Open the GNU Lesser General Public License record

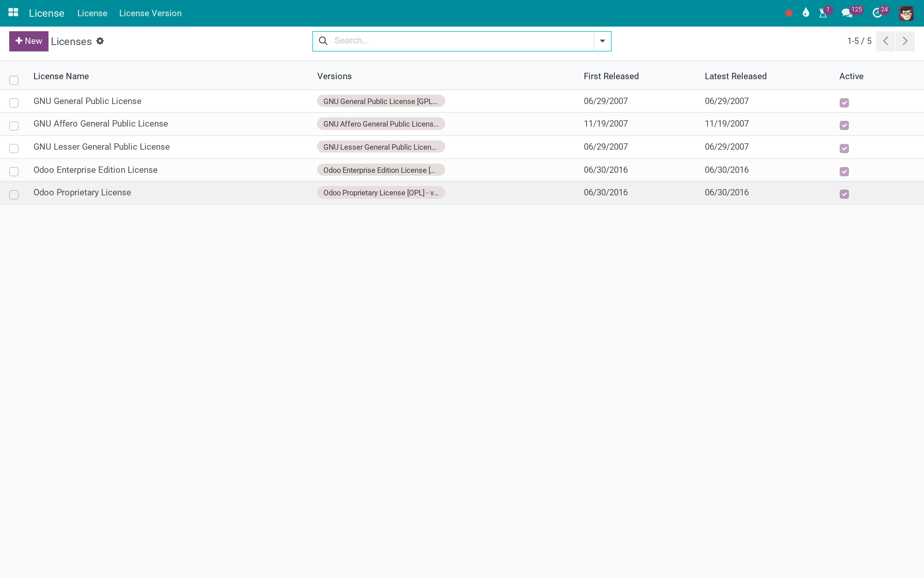pyautogui.click(x=102, y=147)
